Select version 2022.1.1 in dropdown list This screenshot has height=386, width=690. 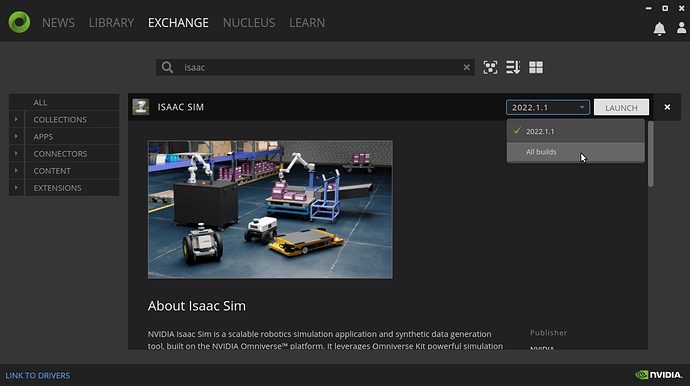click(576, 131)
